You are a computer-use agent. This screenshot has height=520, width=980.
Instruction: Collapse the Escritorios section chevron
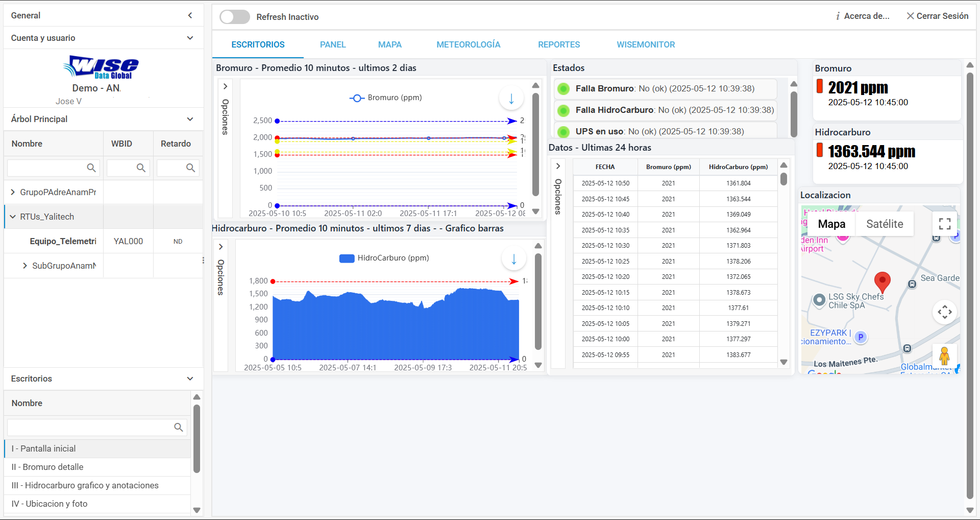pos(190,379)
